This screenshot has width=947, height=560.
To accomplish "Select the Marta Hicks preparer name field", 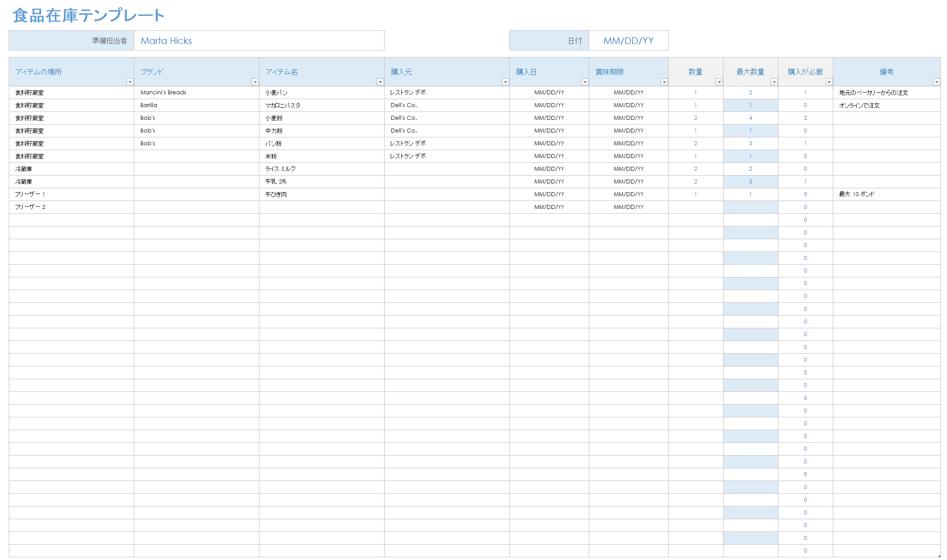I will 259,40.
